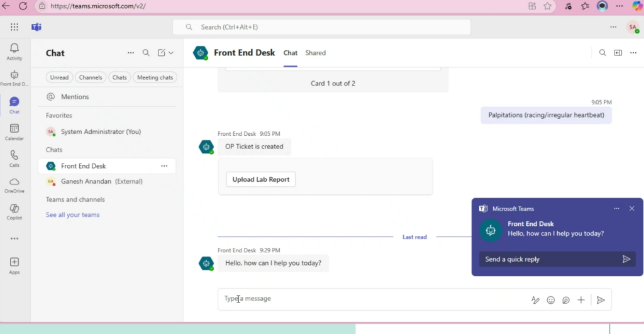Open Copilot from the sidebar
This screenshot has width=644, height=334.
tap(14, 212)
